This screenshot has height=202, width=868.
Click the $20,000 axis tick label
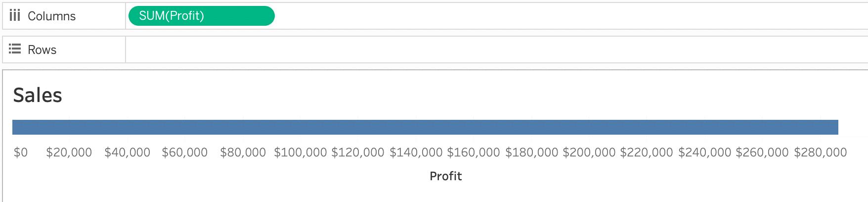coord(69,152)
